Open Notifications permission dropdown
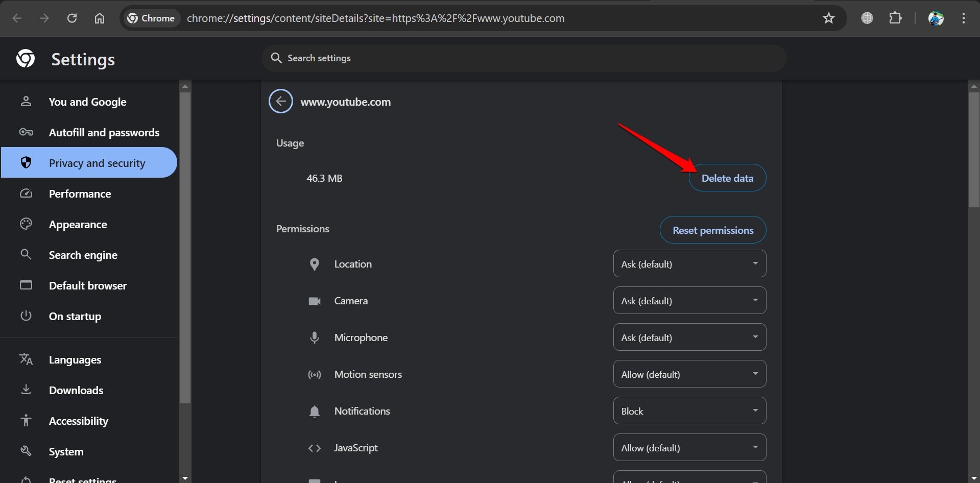 [x=689, y=410]
